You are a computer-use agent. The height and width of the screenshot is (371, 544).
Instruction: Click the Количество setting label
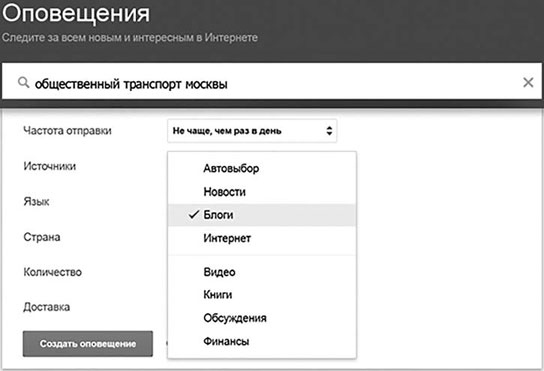click(52, 272)
